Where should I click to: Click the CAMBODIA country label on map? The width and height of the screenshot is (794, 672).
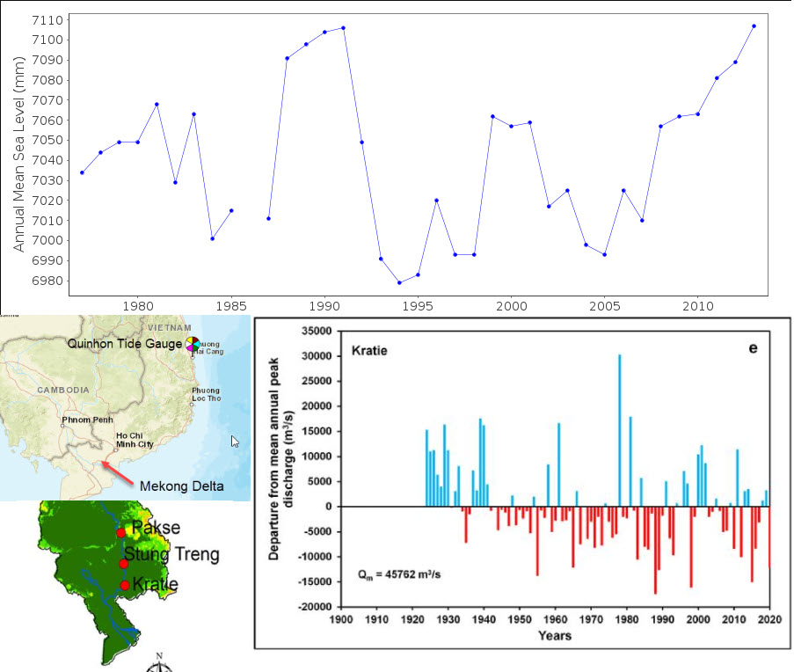point(63,390)
